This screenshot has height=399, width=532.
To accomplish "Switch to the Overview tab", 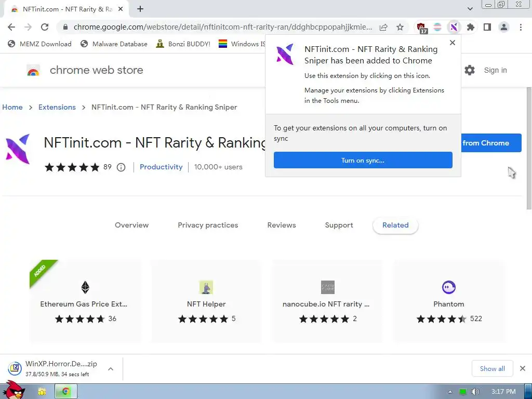I will click(x=131, y=225).
